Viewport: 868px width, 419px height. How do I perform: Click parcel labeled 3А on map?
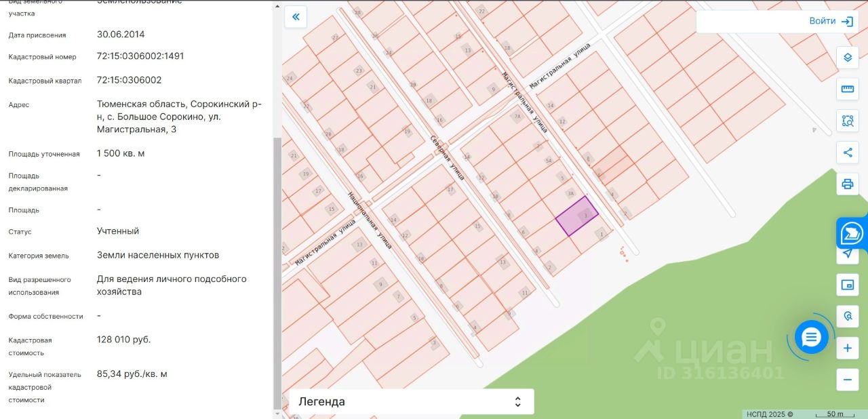[571, 193]
